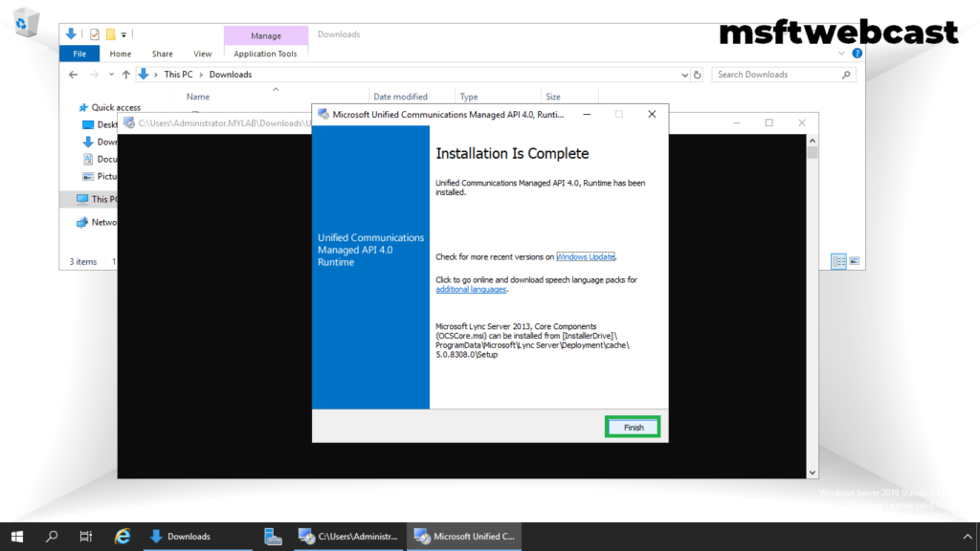Switch to the Share ribbon tab
980x551 pixels.
162,54
